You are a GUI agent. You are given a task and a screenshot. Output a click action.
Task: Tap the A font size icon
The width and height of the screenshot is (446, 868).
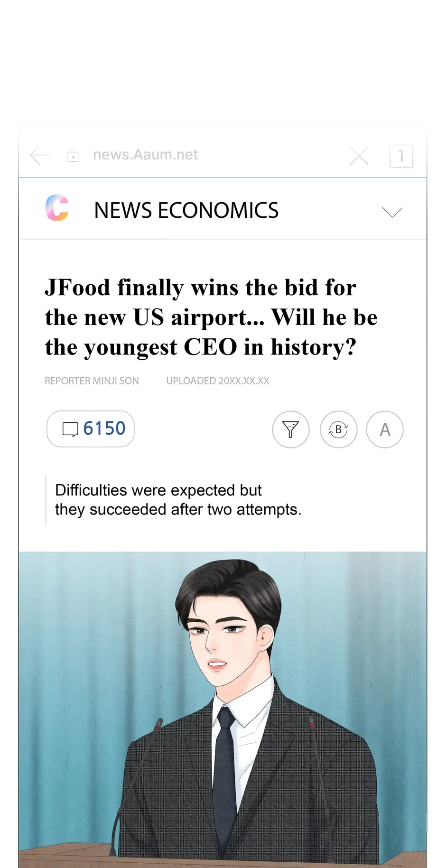(385, 429)
